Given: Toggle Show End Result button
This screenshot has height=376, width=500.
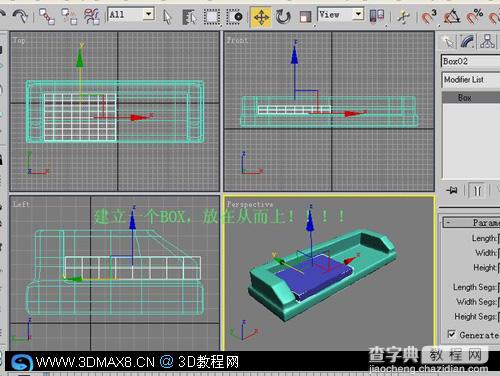Looking at the screenshot, I should (x=477, y=191).
